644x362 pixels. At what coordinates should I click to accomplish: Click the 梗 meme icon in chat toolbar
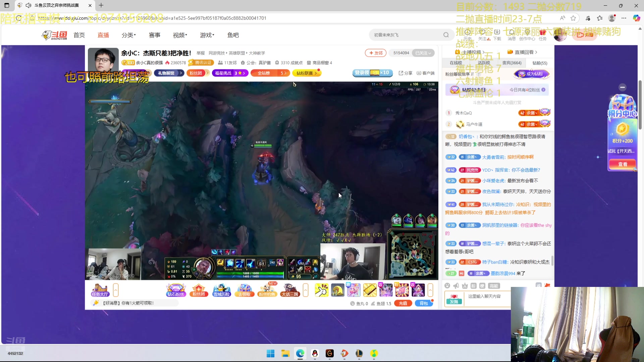482,286
